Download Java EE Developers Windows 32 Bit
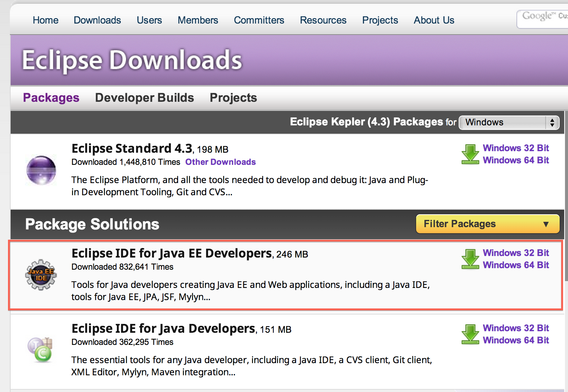Viewport: 568px width, 392px height. tap(516, 253)
